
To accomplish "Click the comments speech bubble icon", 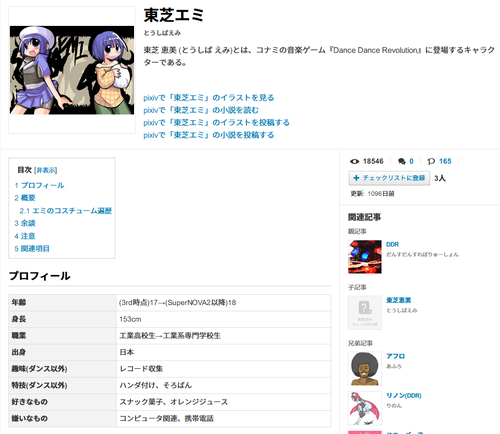I will point(402,161).
